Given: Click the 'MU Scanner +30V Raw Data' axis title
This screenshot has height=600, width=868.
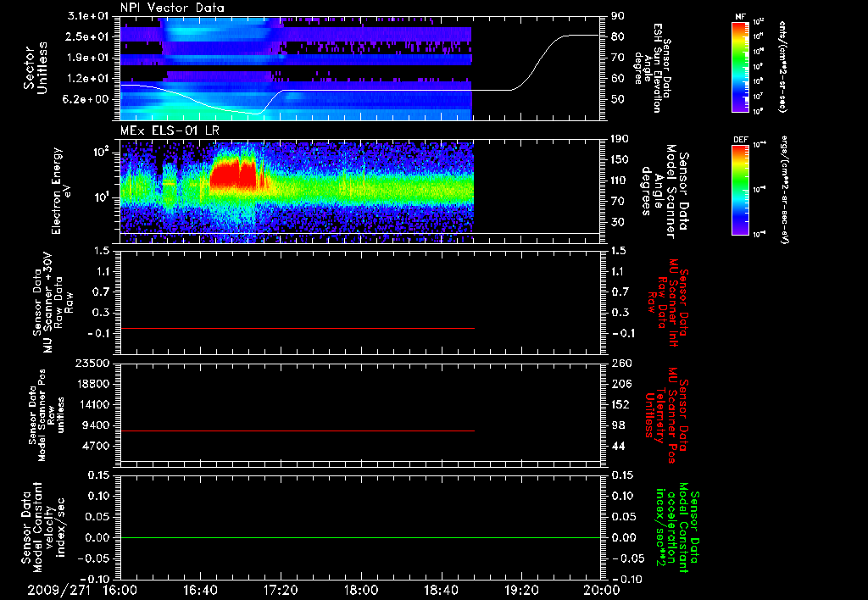Looking at the screenshot, I should (53, 303).
